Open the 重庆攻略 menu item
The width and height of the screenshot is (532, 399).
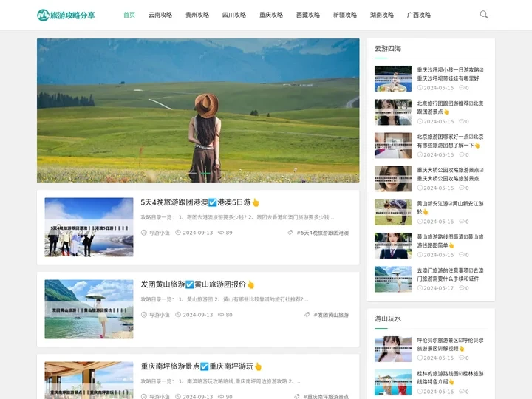tap(271, 15)
